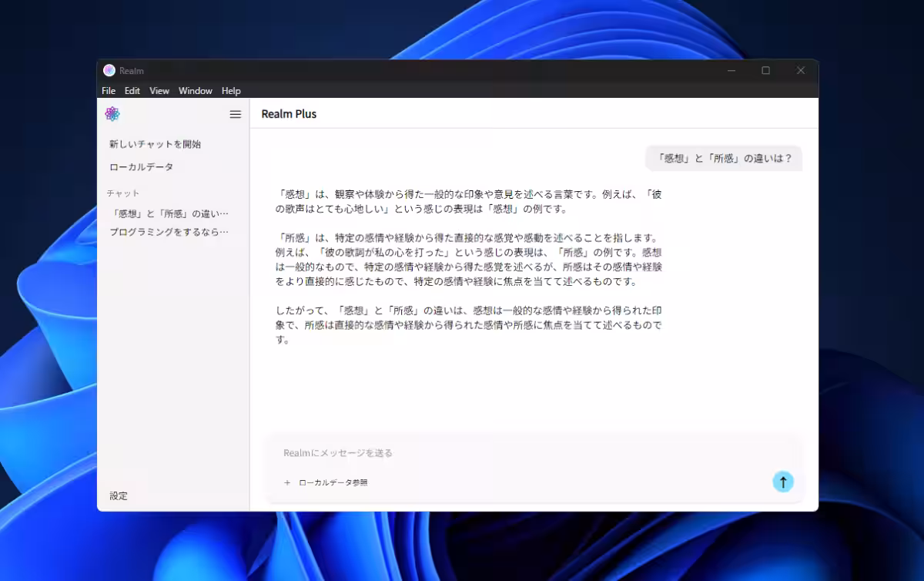Start a new chat via 新しいチャットを開始
Image resolution: width=924 pixels, height=581 pixels.
pyautogui.click(x=155, y=144)
